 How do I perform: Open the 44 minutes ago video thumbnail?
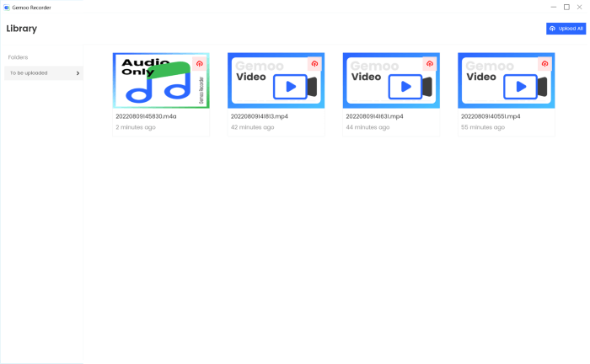pos(391,81)
